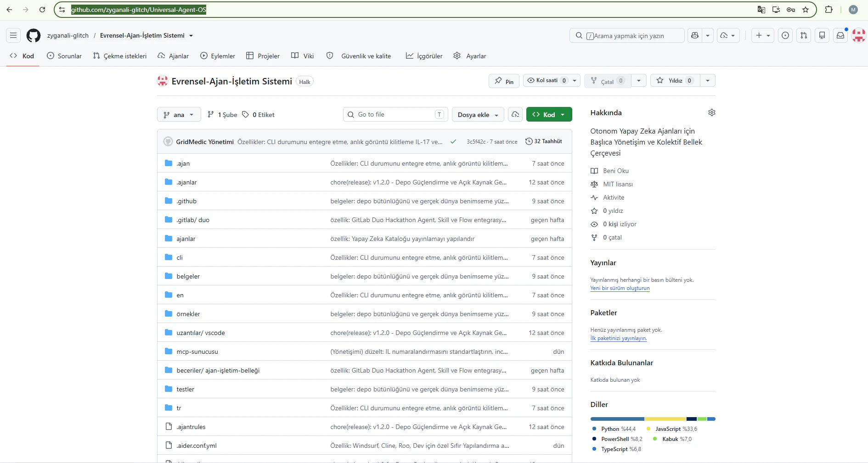Open the issues icon in header
Image resolution: width=868 pixels, height=463 pixels.
point(785,35)
